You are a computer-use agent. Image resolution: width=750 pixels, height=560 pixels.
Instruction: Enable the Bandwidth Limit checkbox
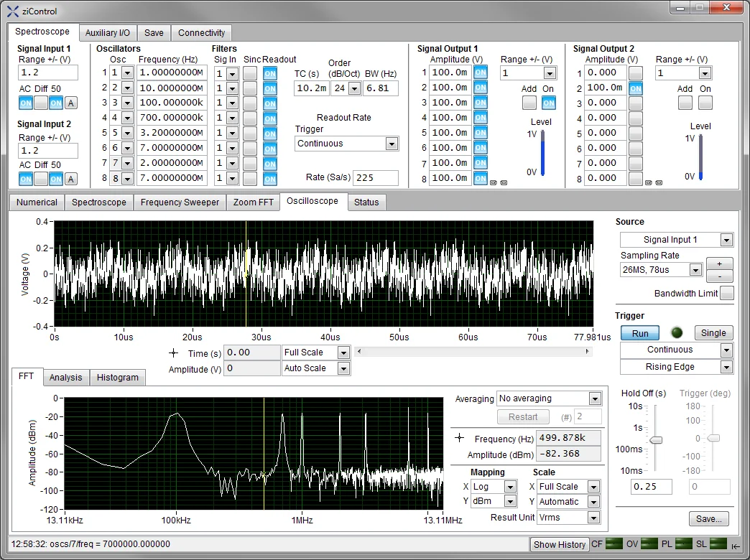click(726, 293)
